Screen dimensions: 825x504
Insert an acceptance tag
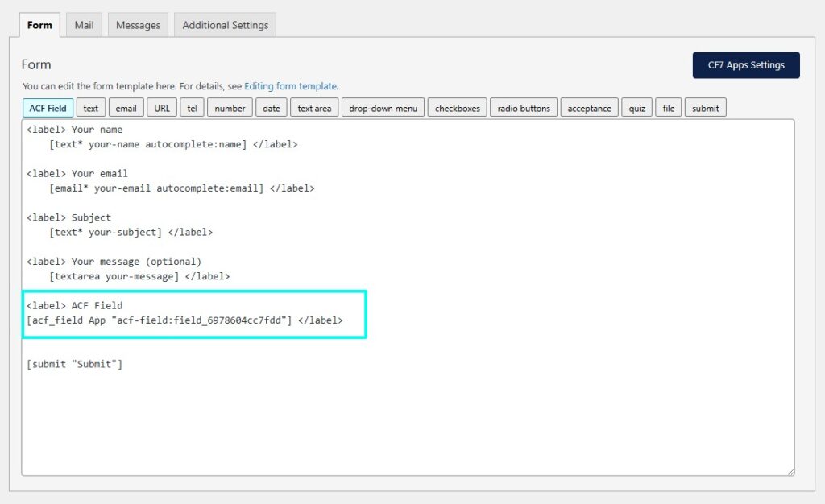(589, 108)
